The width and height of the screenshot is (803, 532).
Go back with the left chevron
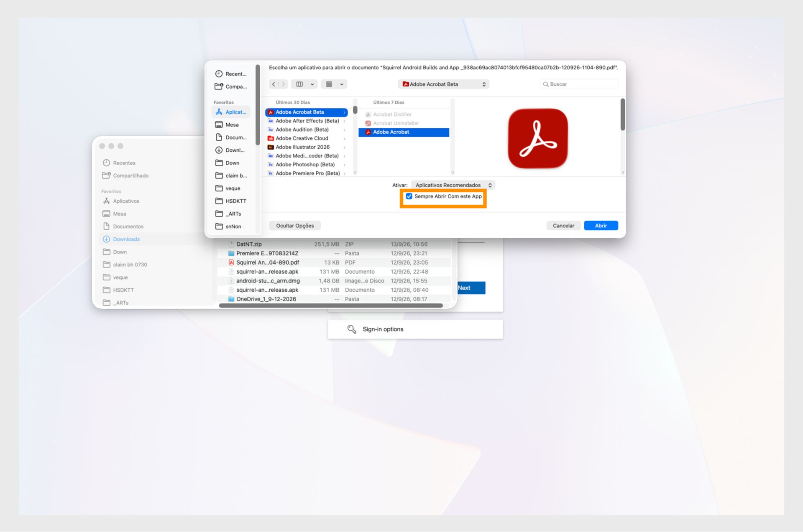tap(274, 84)
